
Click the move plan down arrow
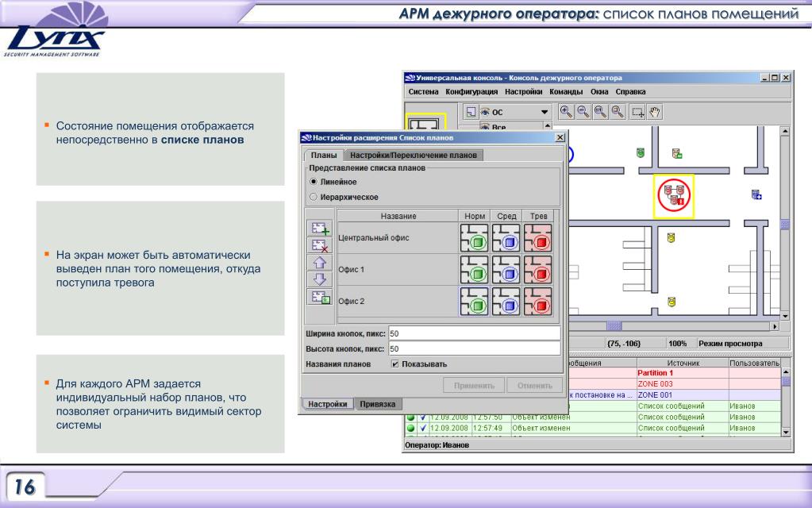pyautogui.click(x=320, y=279)
